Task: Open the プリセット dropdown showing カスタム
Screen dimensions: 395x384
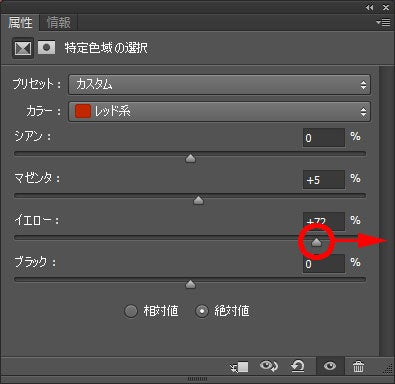Action: (219, 85)
